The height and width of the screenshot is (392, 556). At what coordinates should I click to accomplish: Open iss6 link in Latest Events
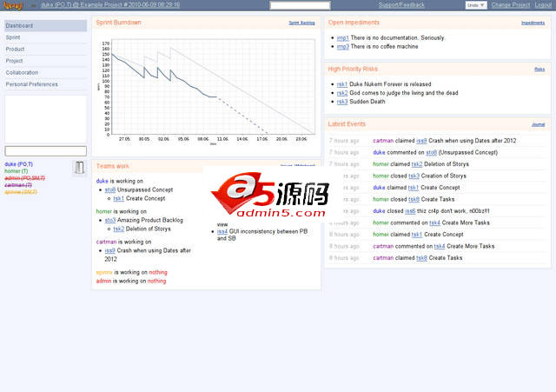[410, 211]
